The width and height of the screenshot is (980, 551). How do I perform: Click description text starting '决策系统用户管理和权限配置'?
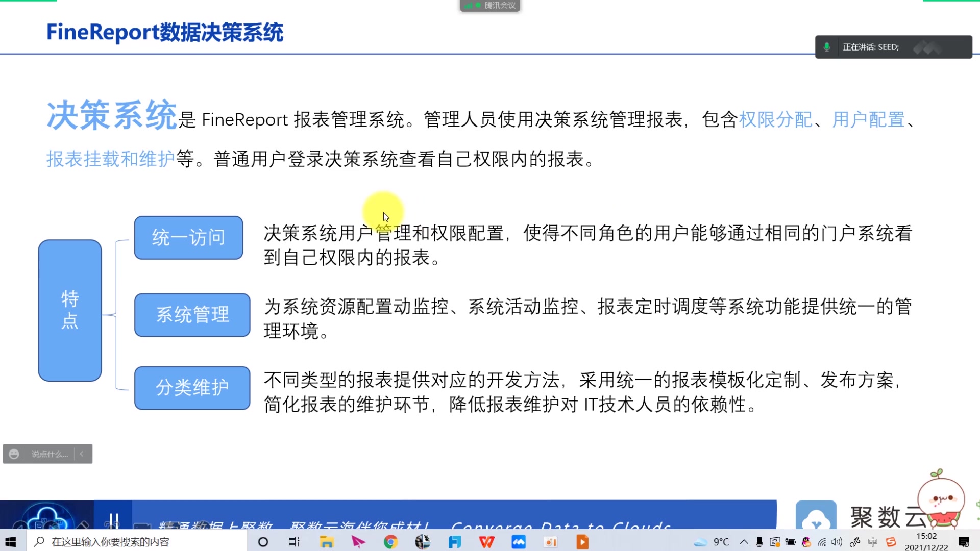pos(588,245)
